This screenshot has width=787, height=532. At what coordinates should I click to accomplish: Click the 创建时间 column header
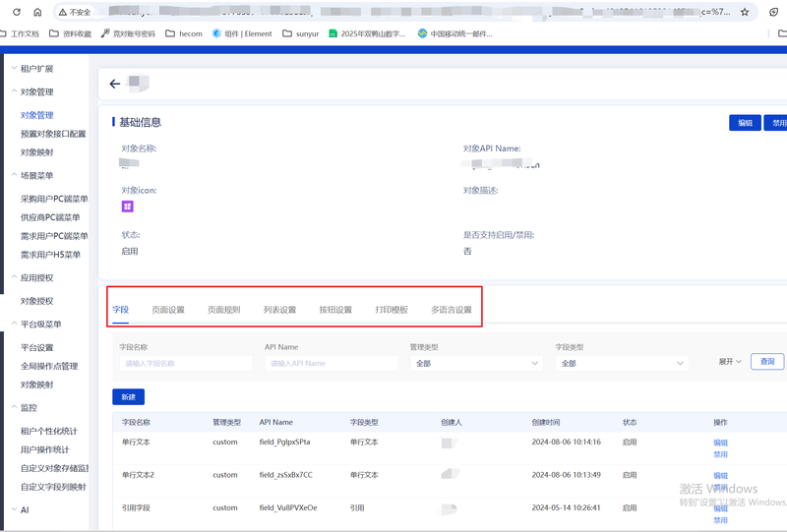[x=546, y=423]
